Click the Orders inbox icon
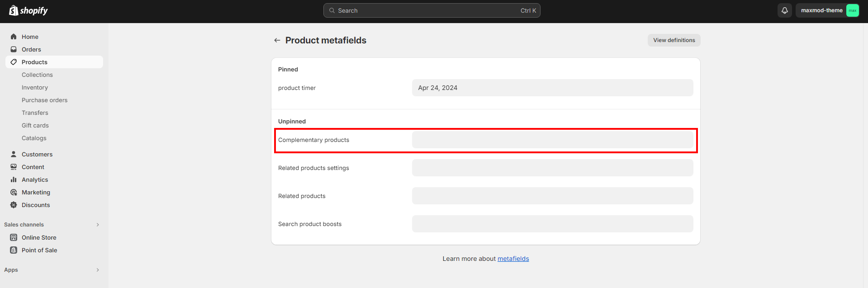This screenshot has height=288, width=868. (14, 49)
